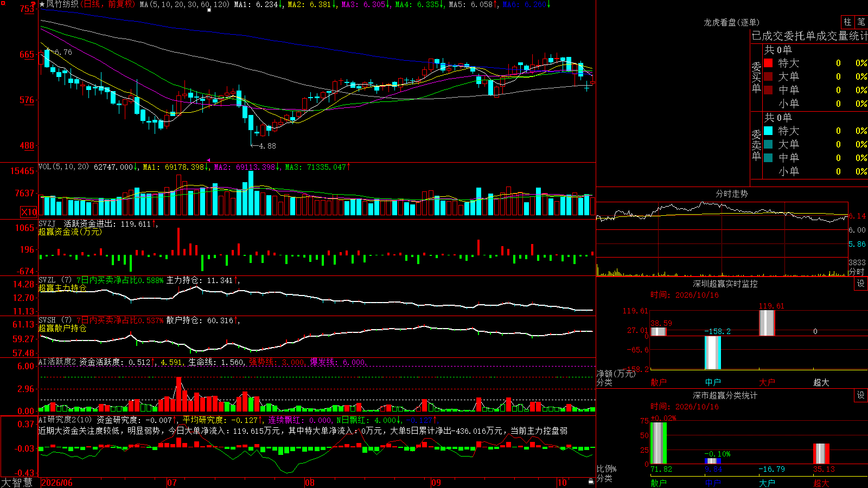Click the 龙虎看盘(逐单) panel title
The height and width of the screenshot is (488, 868).
pyautogui.click(x=731, y=22)
